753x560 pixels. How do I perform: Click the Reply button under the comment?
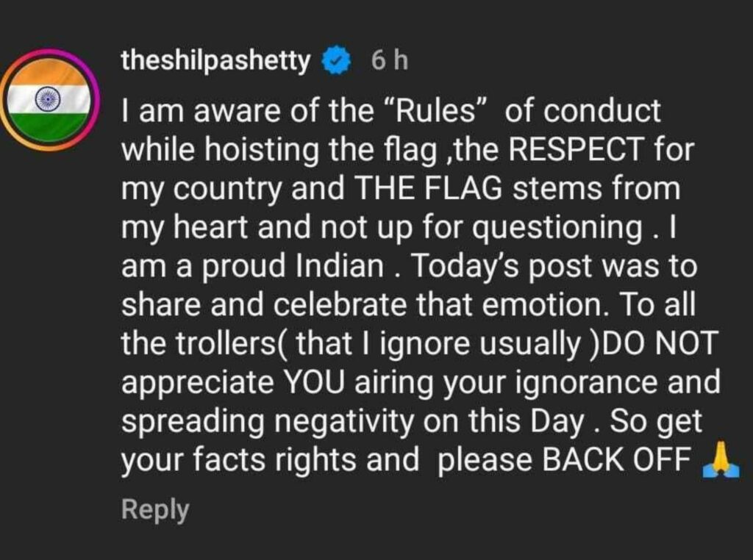pos(155,509)
